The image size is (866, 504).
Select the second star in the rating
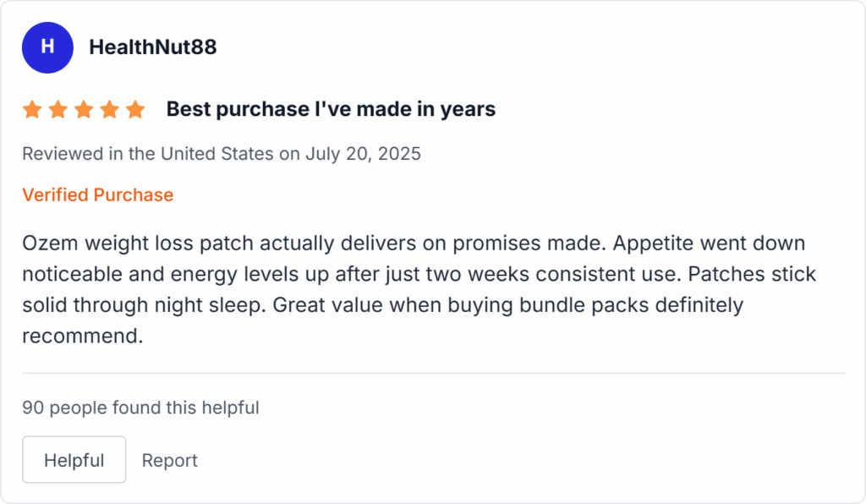click(x=58, y=108)
